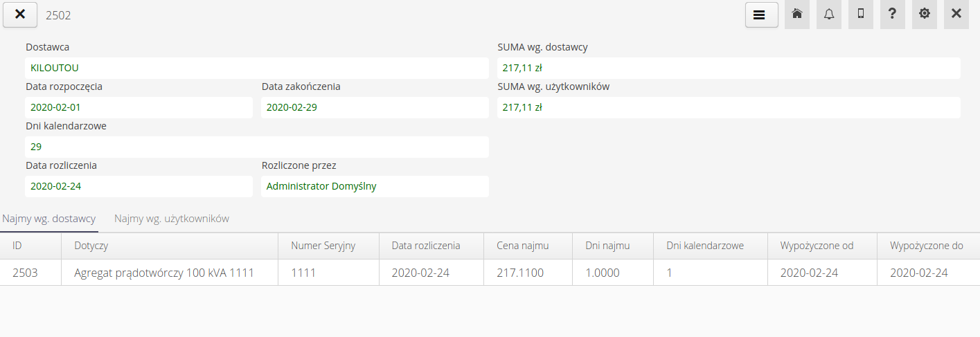Open the hamburger menu

[x=761, y=15]
